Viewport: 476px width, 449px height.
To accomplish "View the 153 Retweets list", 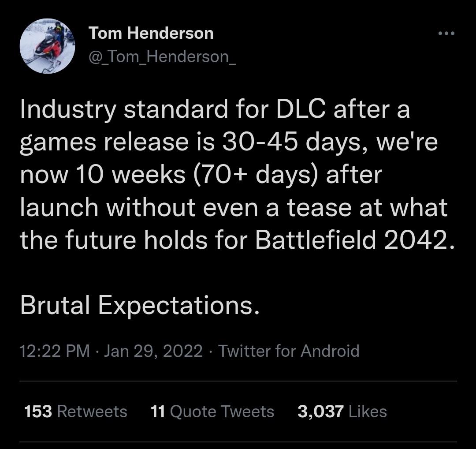I will pos(76,412).
